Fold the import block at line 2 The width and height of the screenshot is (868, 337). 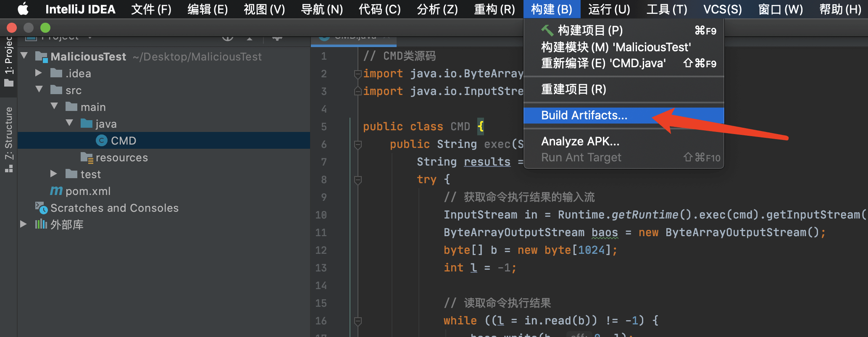(358, 74)
